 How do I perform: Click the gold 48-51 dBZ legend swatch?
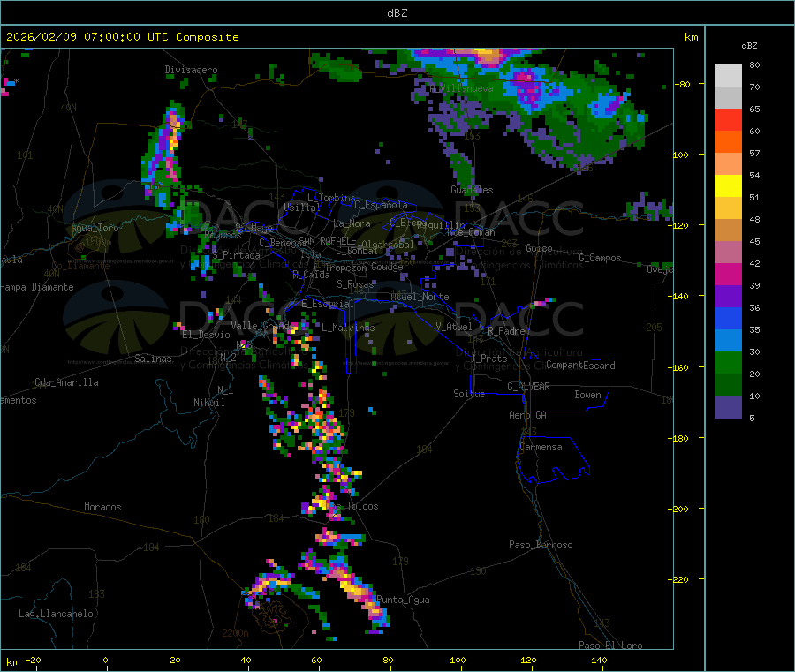728,208
